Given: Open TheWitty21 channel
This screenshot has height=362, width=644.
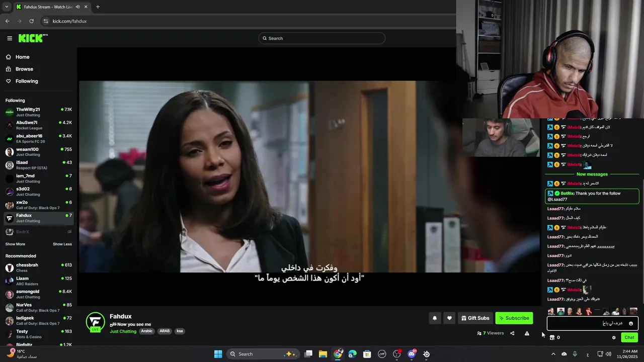Looking at the screenshot, I should coord(38,112).
